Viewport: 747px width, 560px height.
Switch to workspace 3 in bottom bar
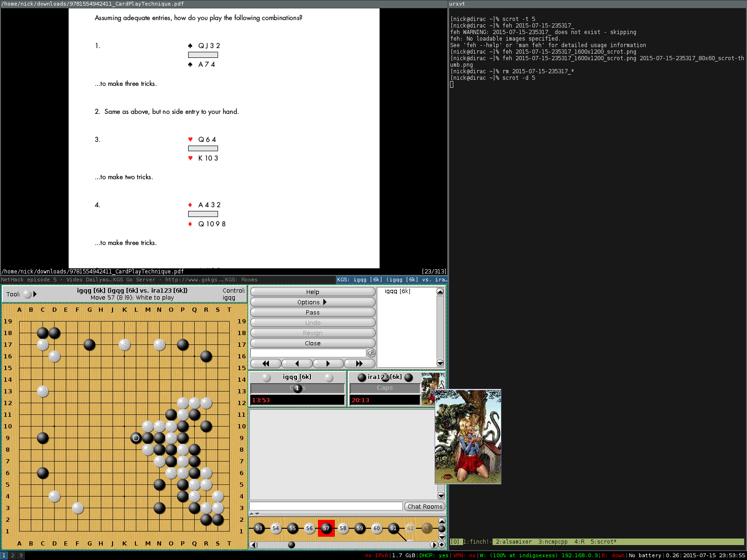pyautogui.click(x=21, y=555)
